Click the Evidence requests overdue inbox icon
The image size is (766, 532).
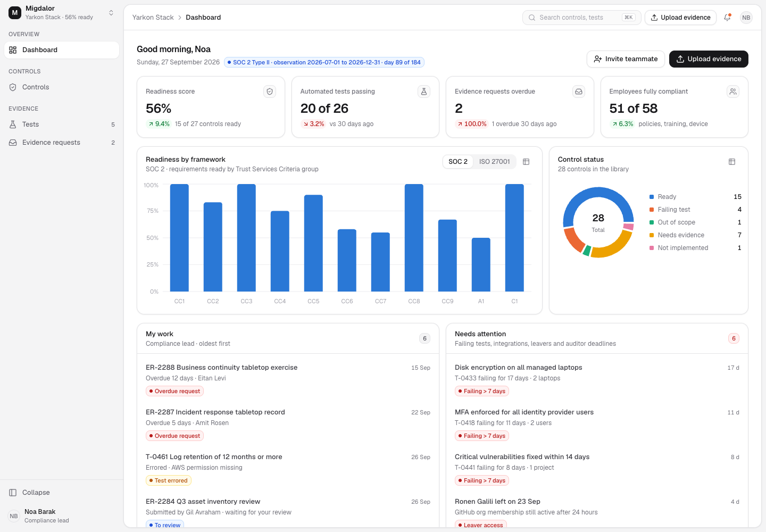[x=579, y=92]
